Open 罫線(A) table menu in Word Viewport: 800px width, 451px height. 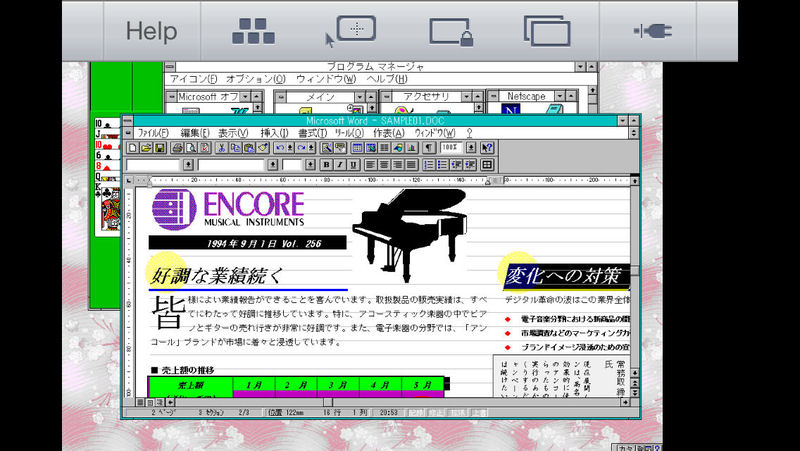tap(389, 133)
